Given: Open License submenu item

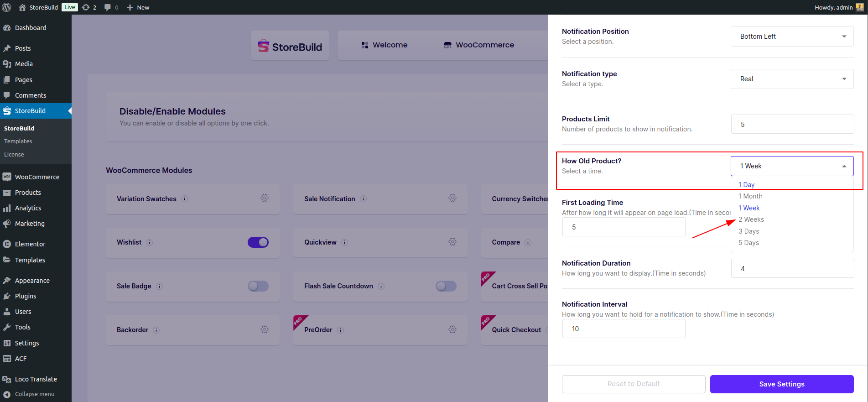Looking at the screenshot, I should tap(14, 155).
